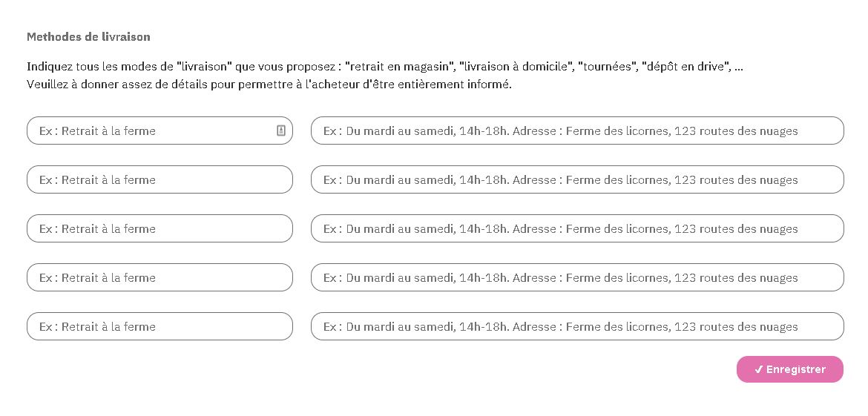Click the "Indiquez tous les modes" text
This screenshot has width=868, height=416.
tap(89, 67)
